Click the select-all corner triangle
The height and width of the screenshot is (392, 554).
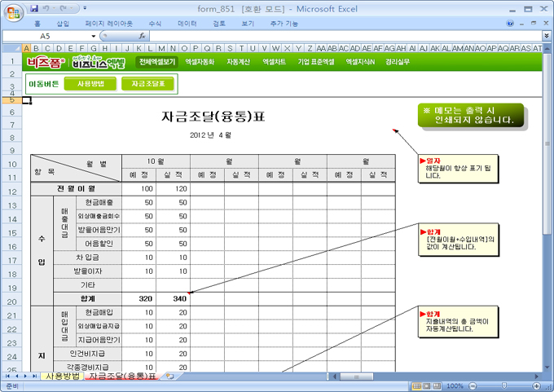(x=12, y=48)
